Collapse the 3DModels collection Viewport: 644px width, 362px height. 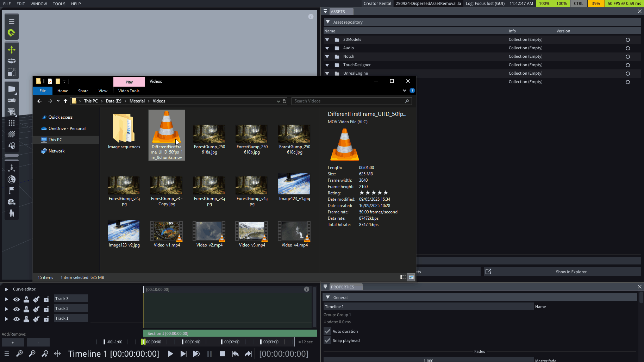[327, 40]
